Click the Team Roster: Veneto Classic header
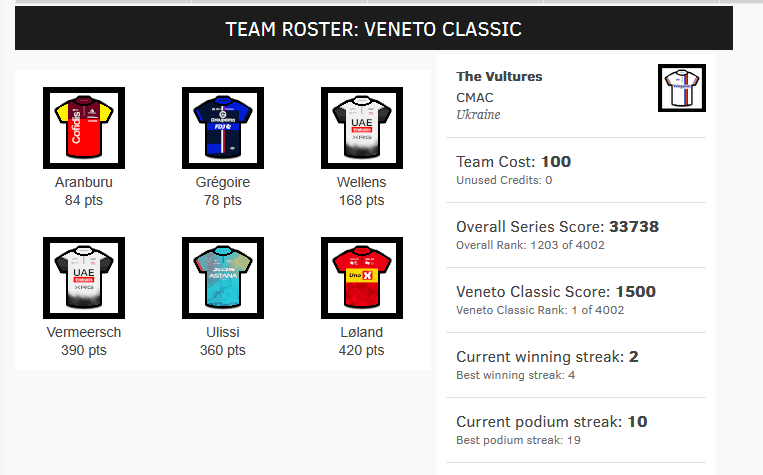Viewport: 763px width, 475px height. [x=374, y=29]
